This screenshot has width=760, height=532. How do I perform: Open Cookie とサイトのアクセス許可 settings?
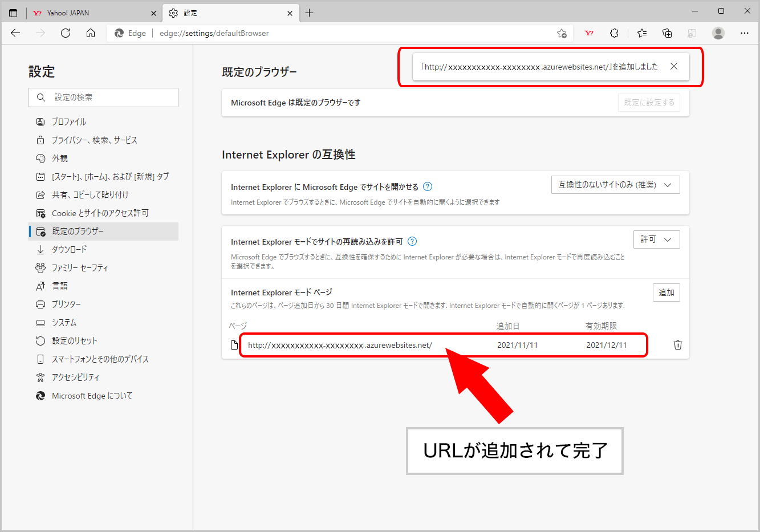103,213
